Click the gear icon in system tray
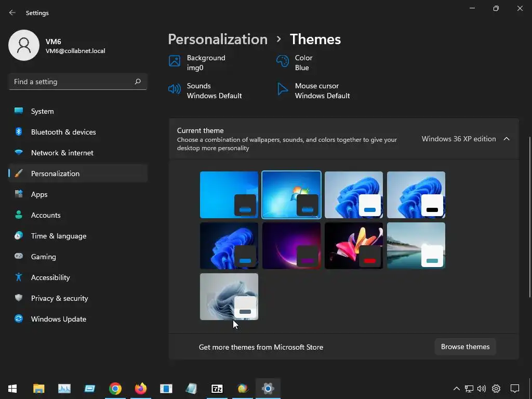 [x=496, y=389]
